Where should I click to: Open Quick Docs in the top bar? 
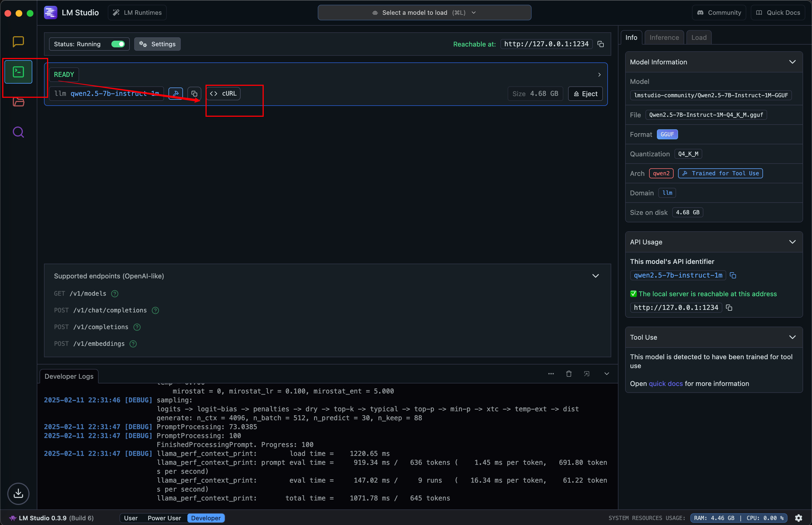coord(777,13)
